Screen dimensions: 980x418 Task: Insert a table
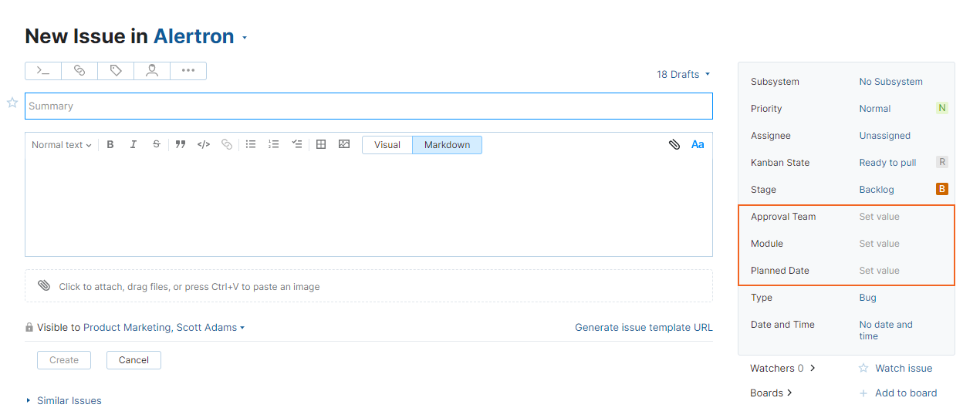tap(321, 144)
